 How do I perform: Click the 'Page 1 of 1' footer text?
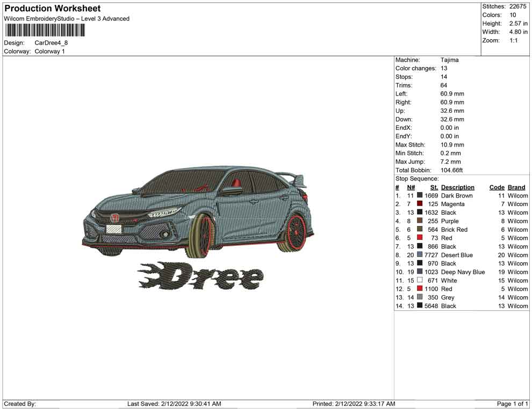point(512,404)
